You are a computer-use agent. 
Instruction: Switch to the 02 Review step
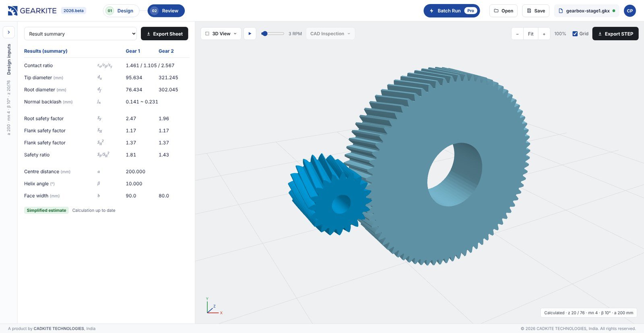tap(166, 11)
